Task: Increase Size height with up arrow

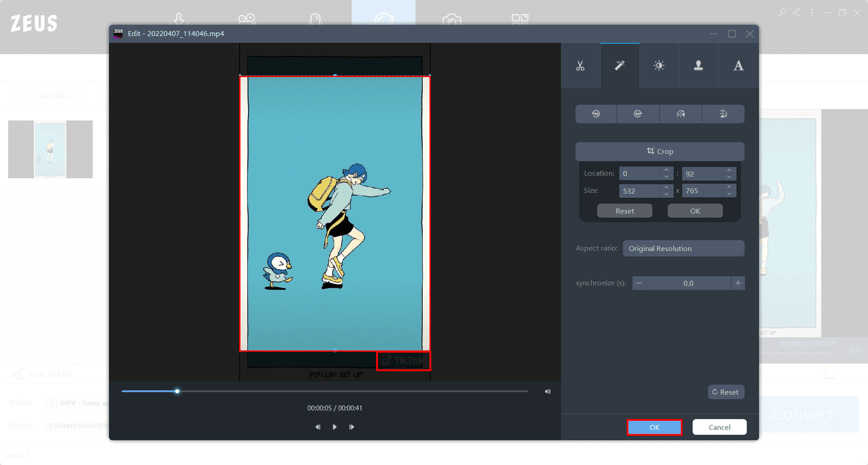Action: point(730,188)
